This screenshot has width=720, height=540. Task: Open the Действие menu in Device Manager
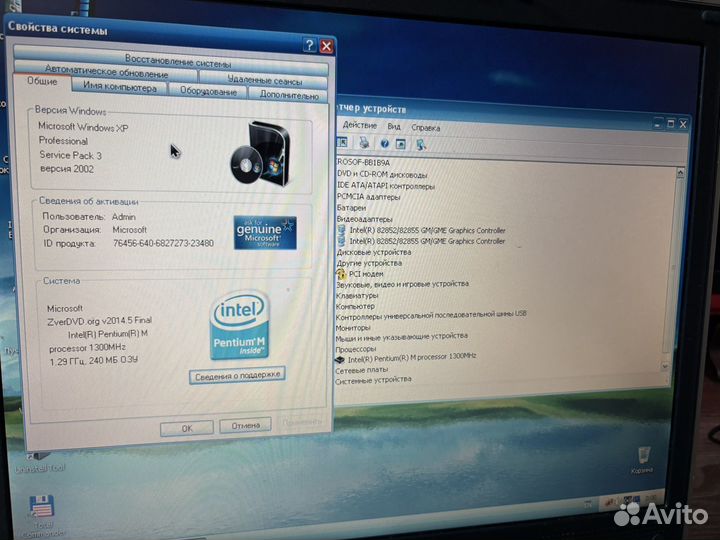[x=360, y=125]
